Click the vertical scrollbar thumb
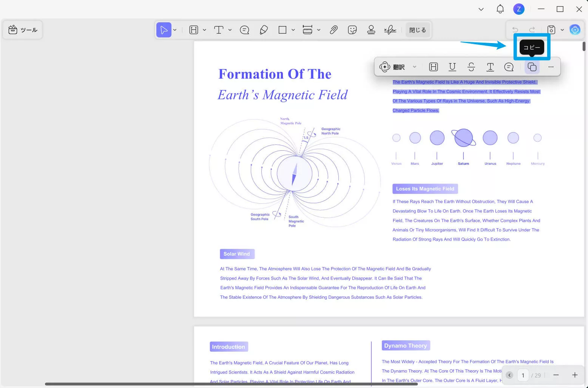 click(x=584, y=46)
